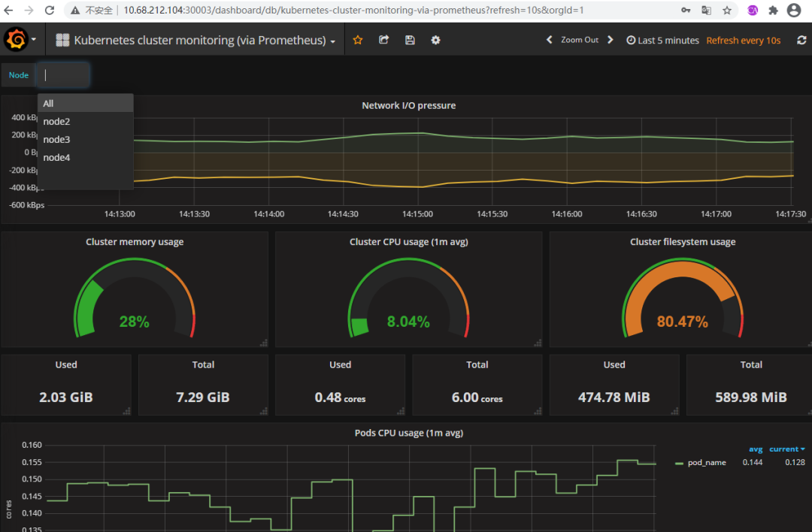Open Cluster memory usage panel title

[135, 242]
